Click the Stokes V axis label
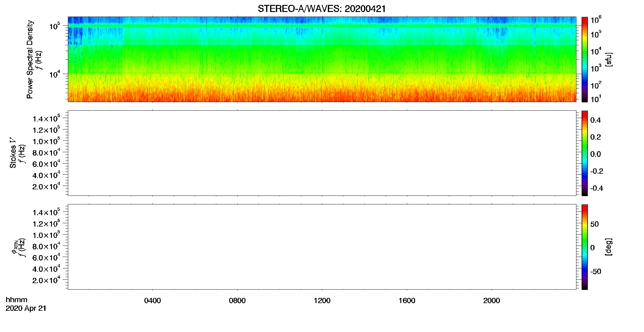This screenshot has height=332, width=644. pos(13,153)
